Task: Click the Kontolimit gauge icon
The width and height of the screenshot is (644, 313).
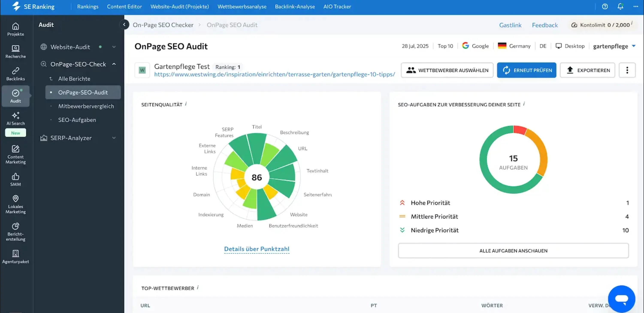Action: point(574,25)
